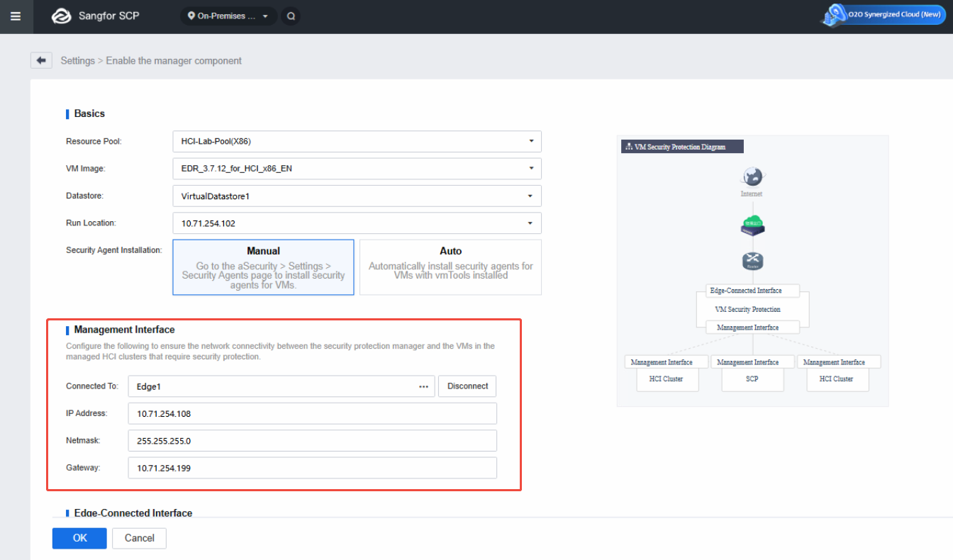Click the Internet globe icon in diagram
Image resolution: width=953 pixels, height=560 pixels.
pyautogui.click(x=752, y=177)
